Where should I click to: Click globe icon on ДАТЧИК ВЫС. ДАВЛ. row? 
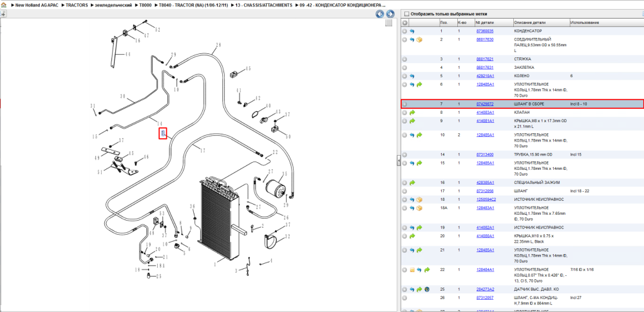point(427,289)
